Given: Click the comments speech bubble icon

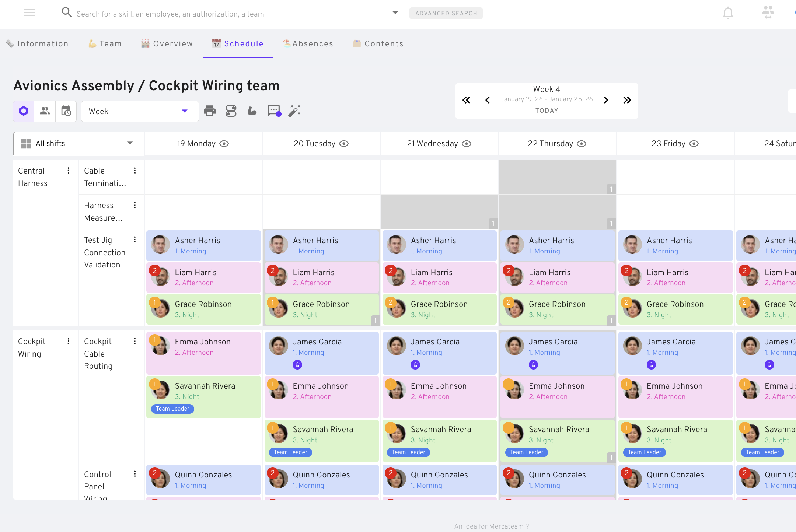Looking at the screenshot, I should point(274,111).
